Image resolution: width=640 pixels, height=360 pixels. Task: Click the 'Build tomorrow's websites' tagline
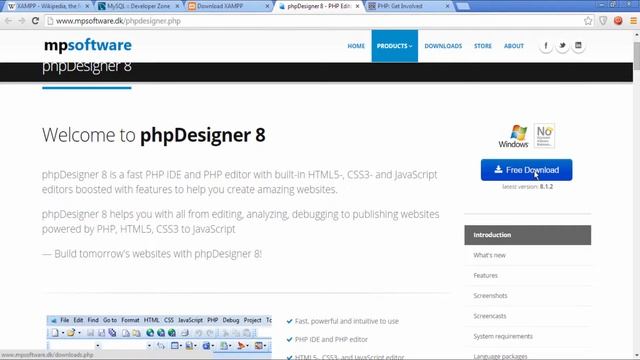pyautogui.click(x=152, y=254)
